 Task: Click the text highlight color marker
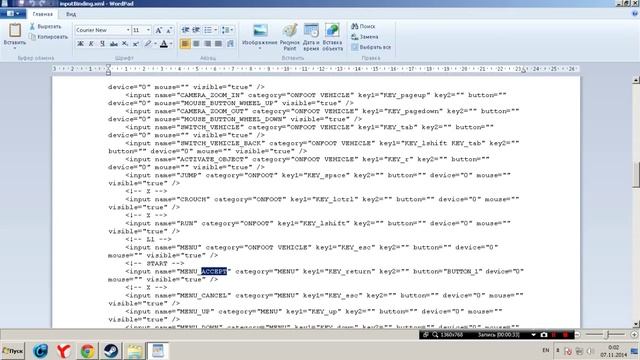[x=148, y=44]
